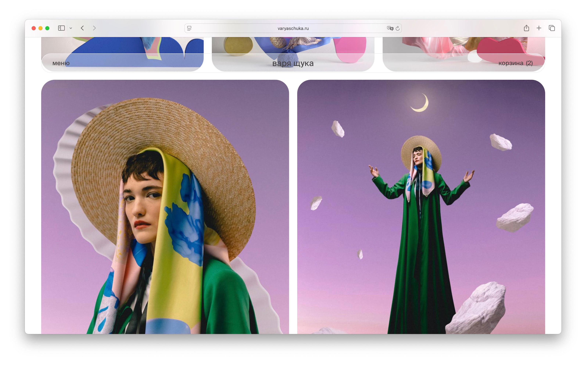Screen dimensions: 588x367
Task: Open the straw hat portrait photo
Action: (165, 206)
